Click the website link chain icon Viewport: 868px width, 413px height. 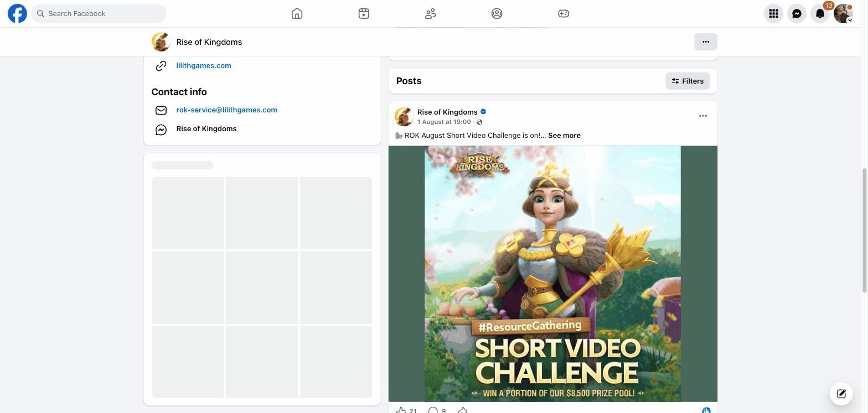[161, 66]
